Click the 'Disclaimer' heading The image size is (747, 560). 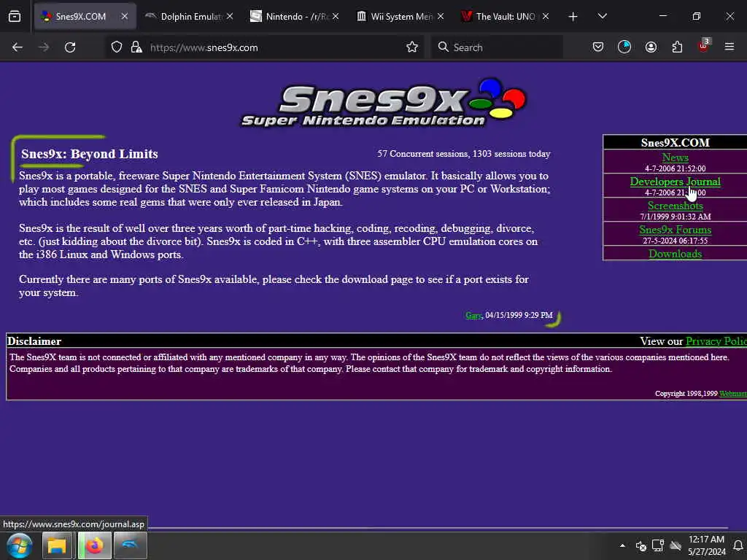(34, 341)
